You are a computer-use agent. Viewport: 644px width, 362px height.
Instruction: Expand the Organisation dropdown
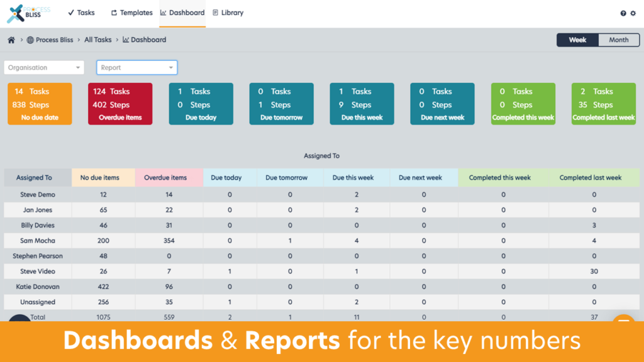coord(44,67)
